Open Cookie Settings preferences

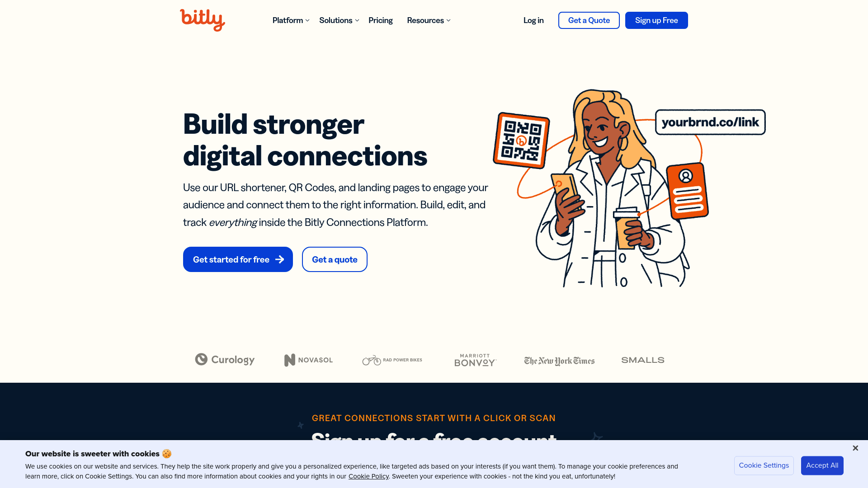(x=764, y=465)
